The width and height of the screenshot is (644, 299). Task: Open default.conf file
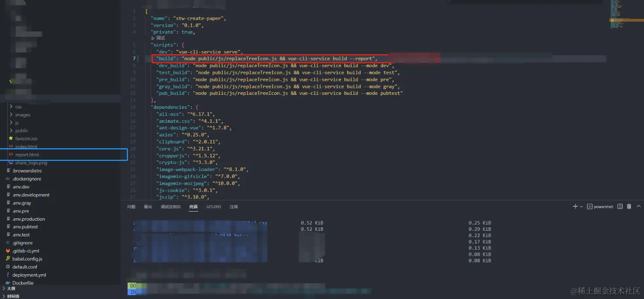pyautogui.click(x=24, y=267)
